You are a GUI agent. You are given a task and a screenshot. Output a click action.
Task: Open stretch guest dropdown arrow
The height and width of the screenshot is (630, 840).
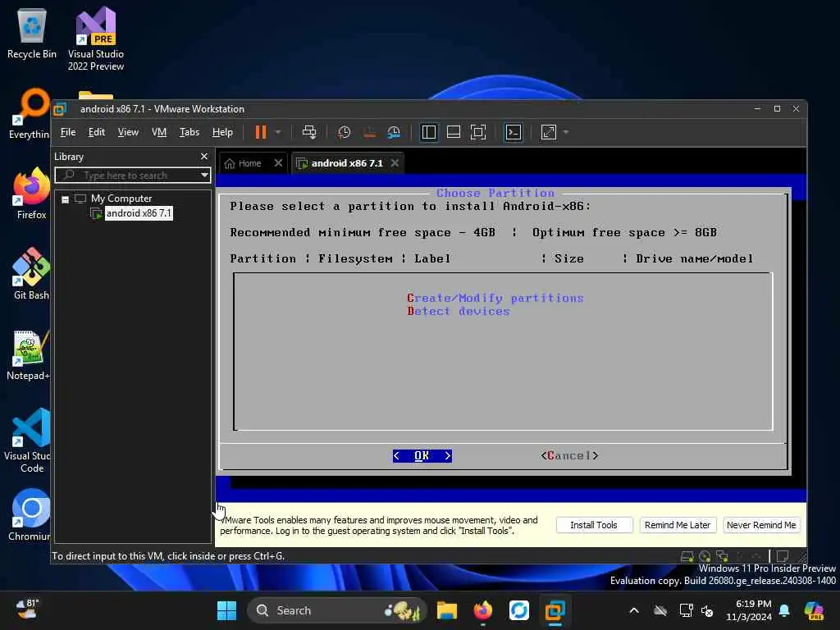click(566, 132)
